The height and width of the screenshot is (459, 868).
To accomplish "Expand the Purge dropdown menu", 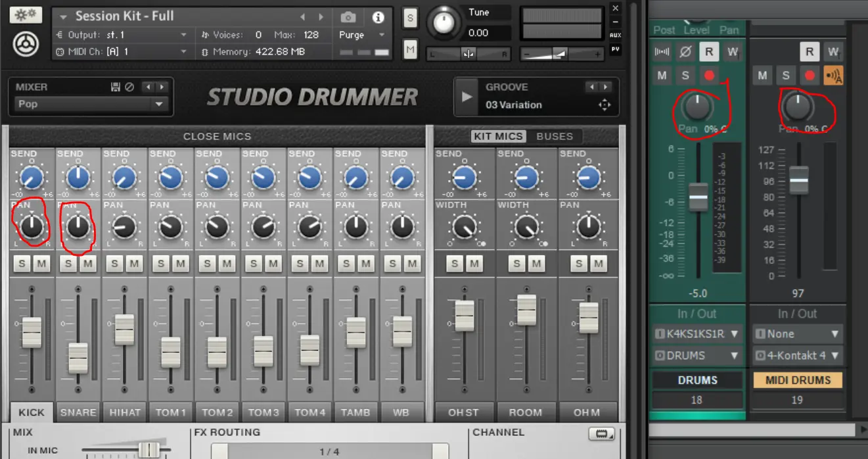I will [361, 35].
